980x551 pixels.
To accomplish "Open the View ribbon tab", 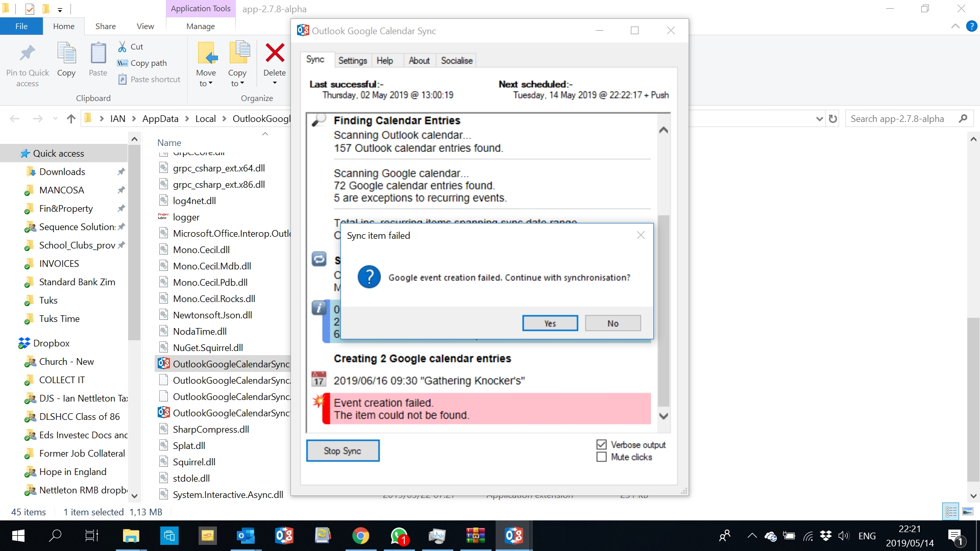I will coord(145,26).
